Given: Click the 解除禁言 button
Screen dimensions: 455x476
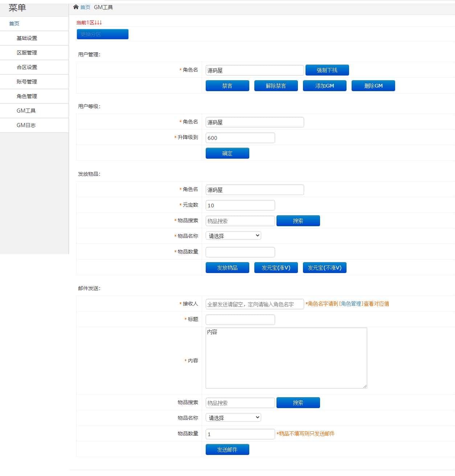Looking at the screenshot, I should point(276,85).
